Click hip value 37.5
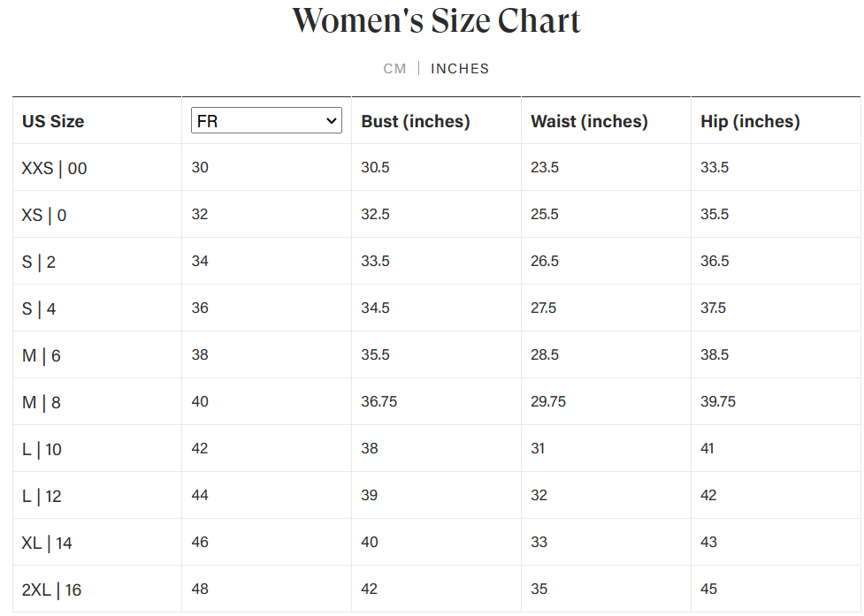This screenshot has width=864, height=616. [x=714, y=308]
